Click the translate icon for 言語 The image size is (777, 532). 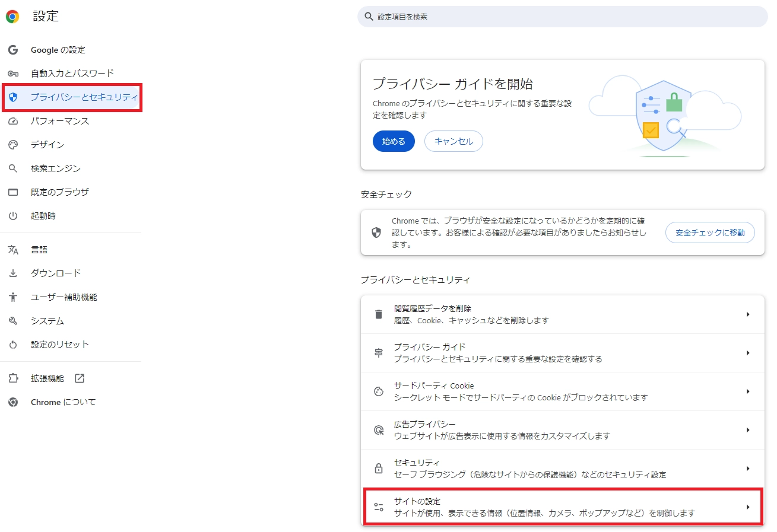[13, 250]
